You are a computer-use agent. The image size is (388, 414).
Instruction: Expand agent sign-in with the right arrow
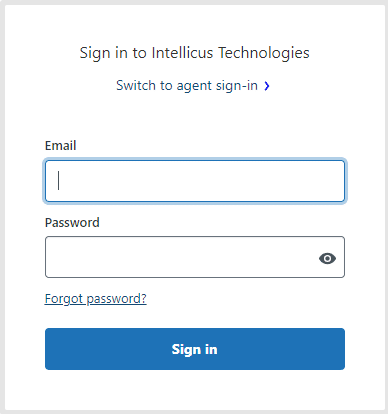click(x=267, y=86)
